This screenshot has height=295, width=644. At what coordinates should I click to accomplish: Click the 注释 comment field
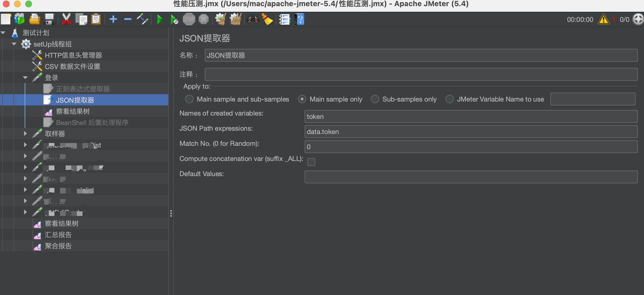[x=421, y=74]
